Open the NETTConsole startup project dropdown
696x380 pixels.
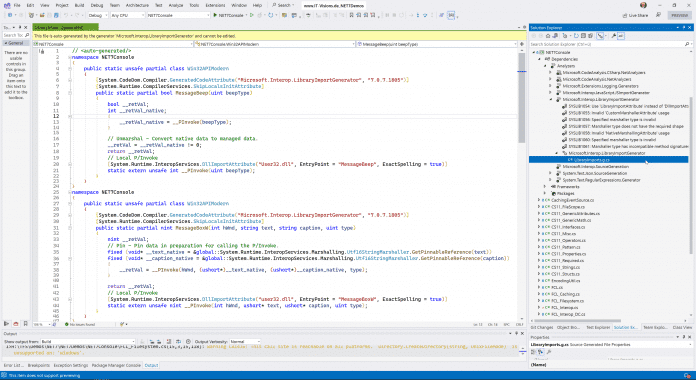coord(178,15)
